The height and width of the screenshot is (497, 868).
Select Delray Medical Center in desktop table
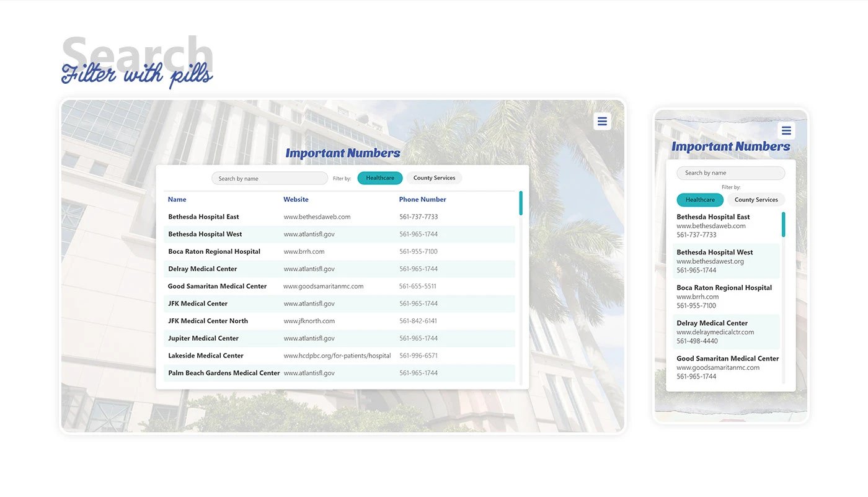pyautogui.click(x=203, y=269)
